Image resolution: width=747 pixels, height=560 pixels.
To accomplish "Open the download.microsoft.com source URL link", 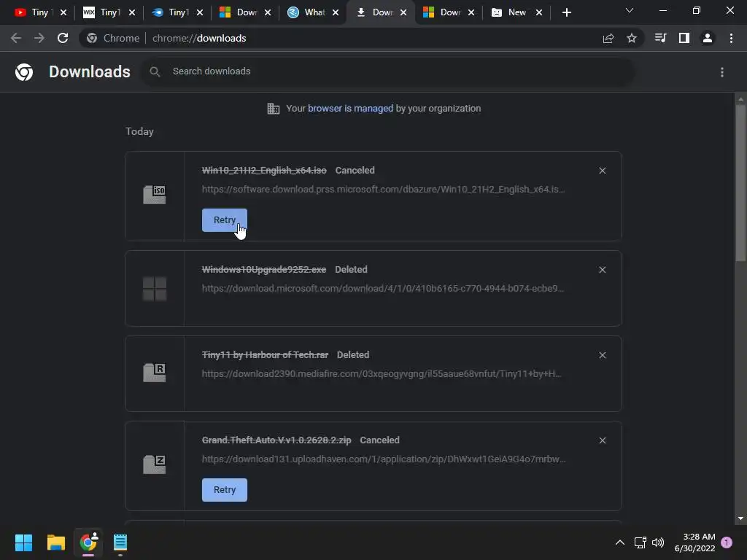I will pyautogui.click(x=382, y=288).
